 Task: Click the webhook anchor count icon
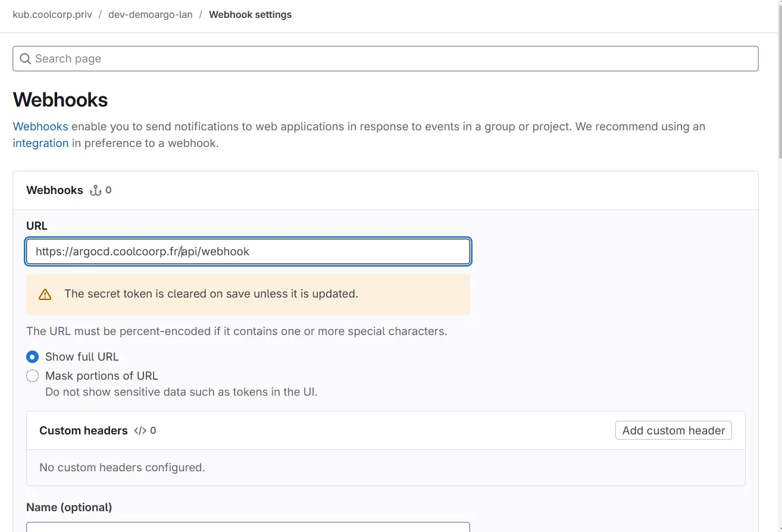(x=95, y=190)
